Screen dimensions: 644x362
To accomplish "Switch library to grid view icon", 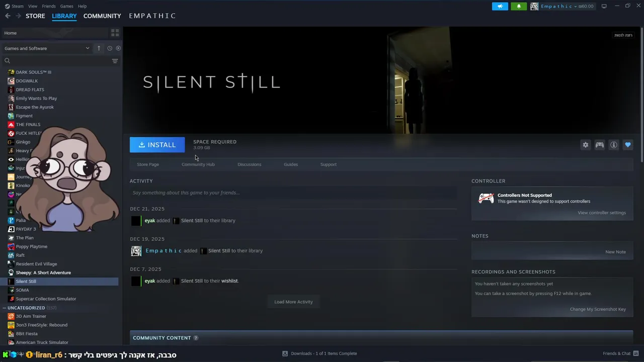I will (x=115, y=33).
